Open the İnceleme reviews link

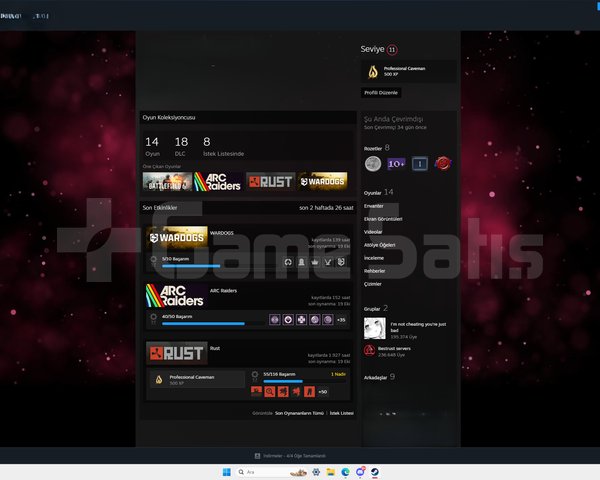[374, 258]
